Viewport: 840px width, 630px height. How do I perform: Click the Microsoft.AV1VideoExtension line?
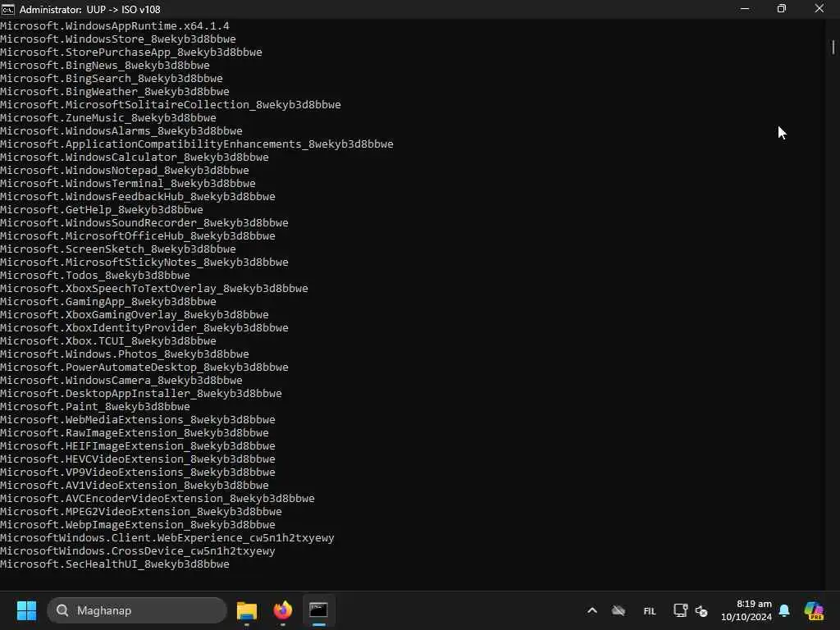pyautogui.click(x=135, y=486)
